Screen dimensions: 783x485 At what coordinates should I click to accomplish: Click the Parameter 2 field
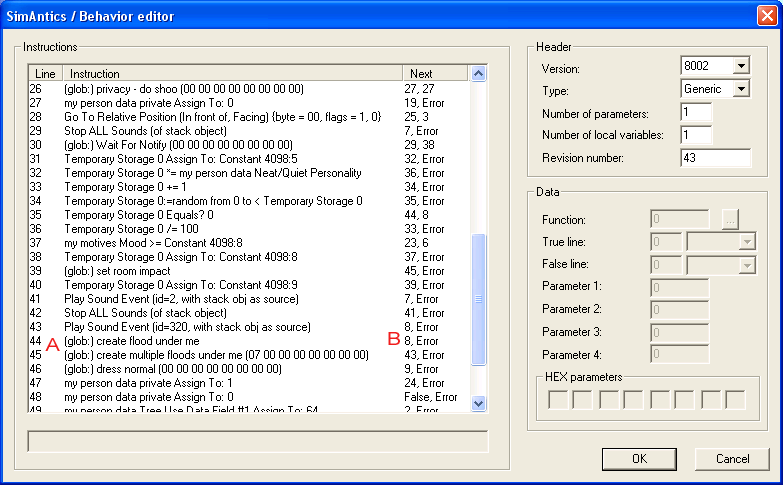(680, 310)
